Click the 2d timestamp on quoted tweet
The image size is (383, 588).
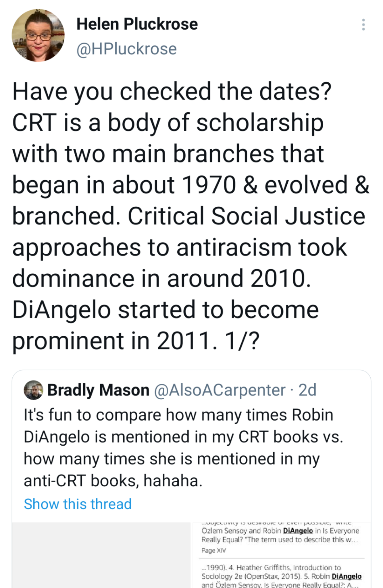pos(307,390)
